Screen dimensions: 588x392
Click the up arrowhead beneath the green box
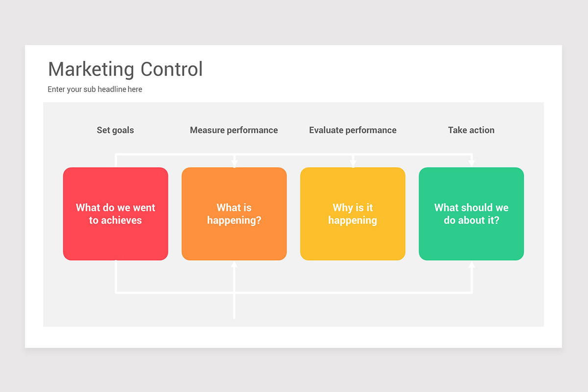pyautogui.click(x=472, y=265)
